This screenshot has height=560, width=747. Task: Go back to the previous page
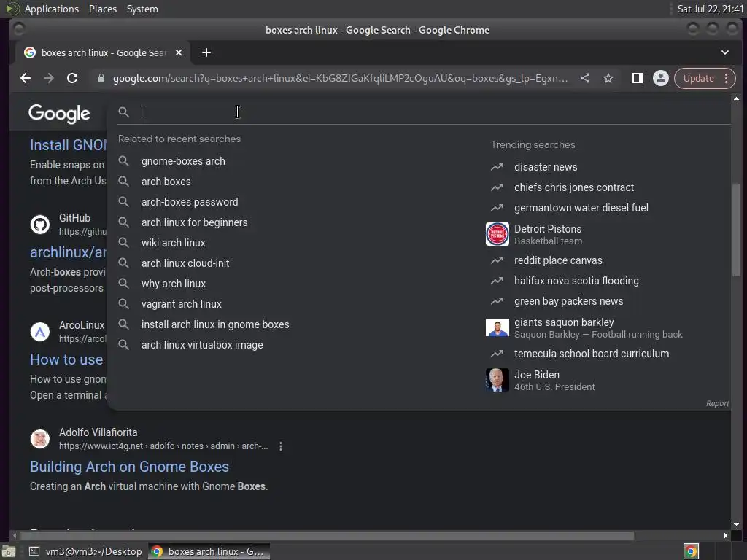click(26, 78)
